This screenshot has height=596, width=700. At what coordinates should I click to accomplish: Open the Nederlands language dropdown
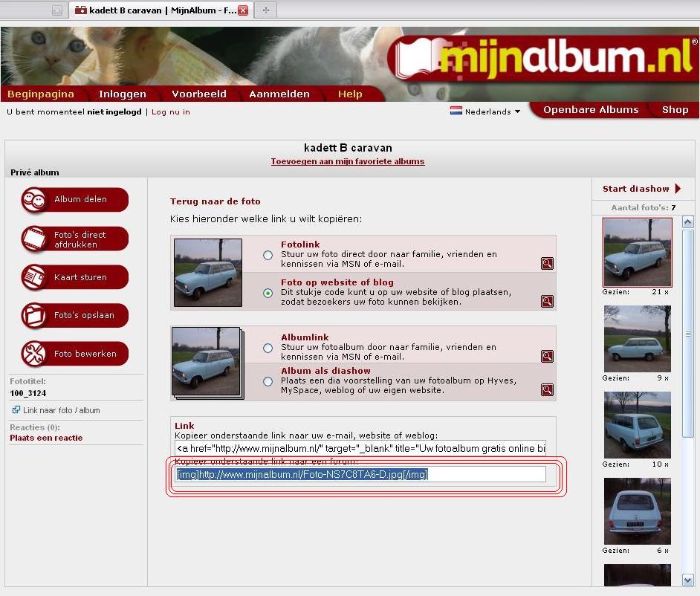[486, 111]
